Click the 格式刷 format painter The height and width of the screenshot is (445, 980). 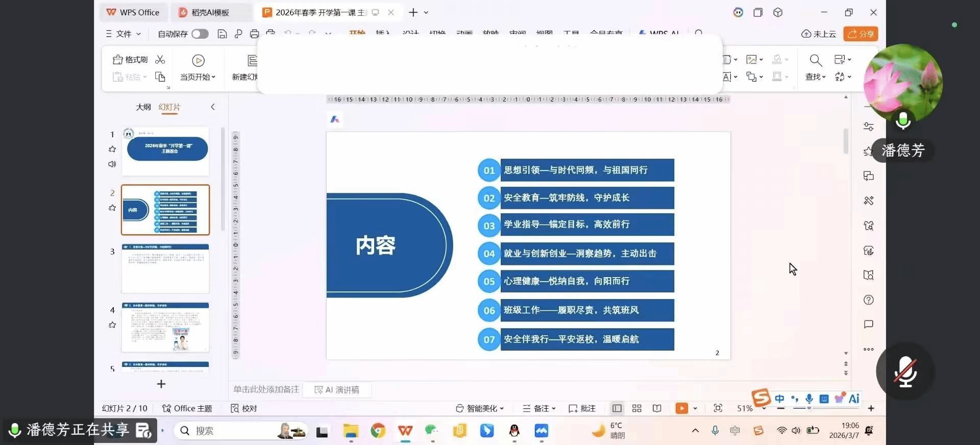pyautogui.click(x=130, y=60)
